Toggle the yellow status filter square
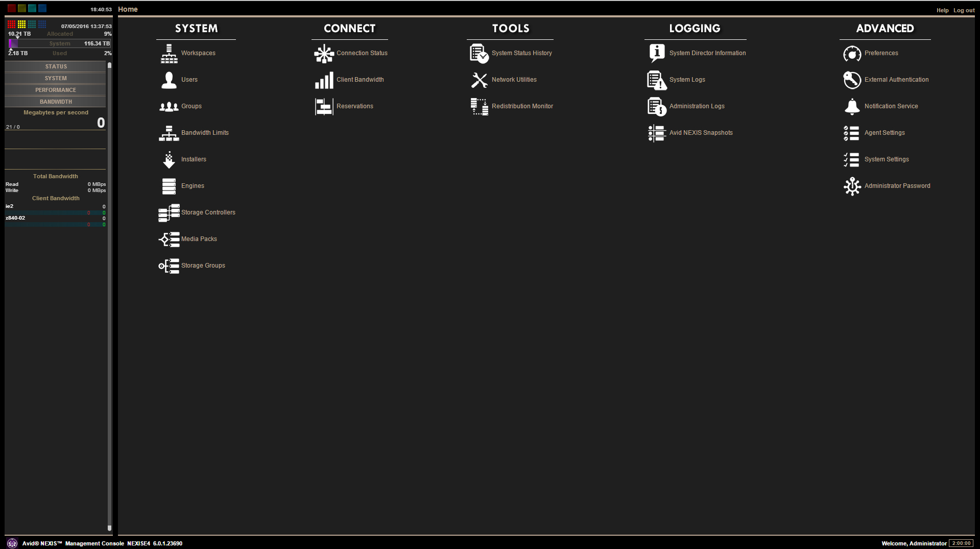The image size is (980, 549). 21,8
